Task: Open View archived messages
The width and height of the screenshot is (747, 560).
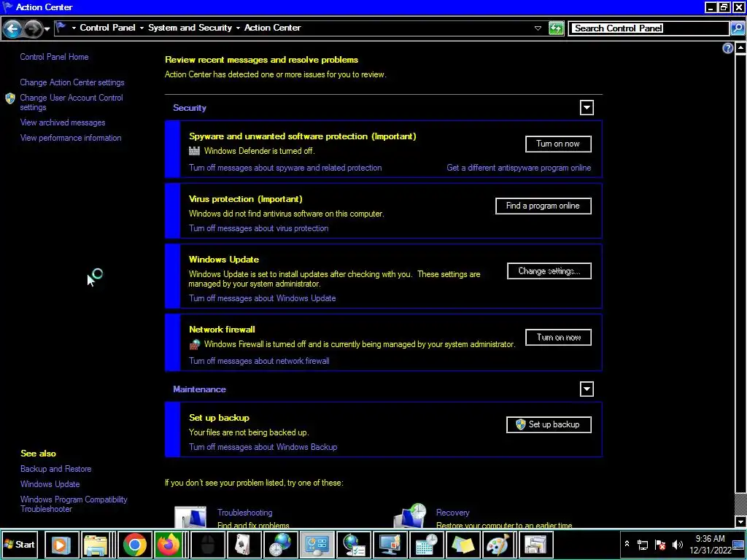Action: 63,122
